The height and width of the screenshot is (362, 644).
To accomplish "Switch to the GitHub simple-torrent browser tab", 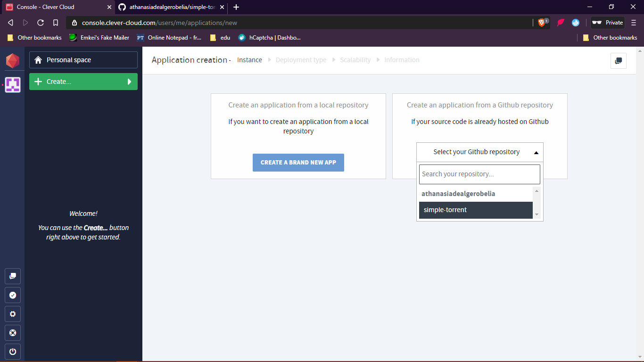I will (x=170, y=7).
